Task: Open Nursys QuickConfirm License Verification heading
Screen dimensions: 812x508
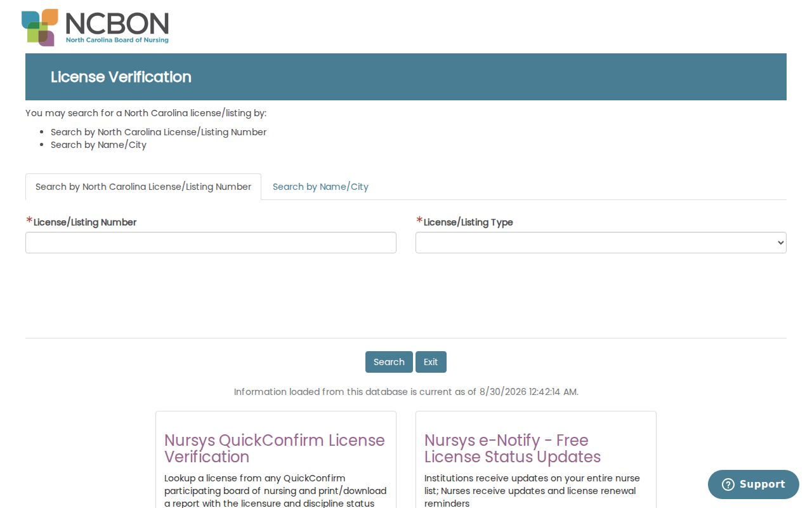Action: (x=275, y=448)
